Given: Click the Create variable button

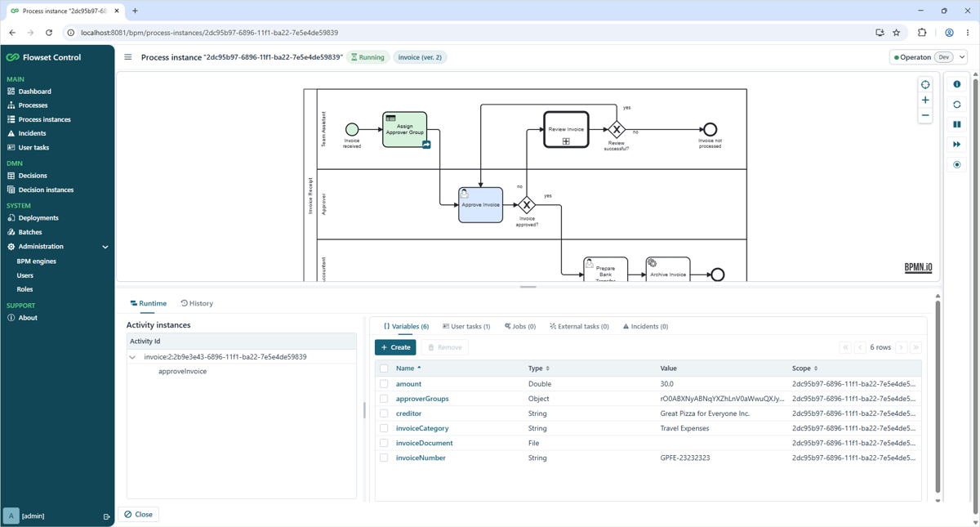Looking at the screenshot, I should 395,347.
